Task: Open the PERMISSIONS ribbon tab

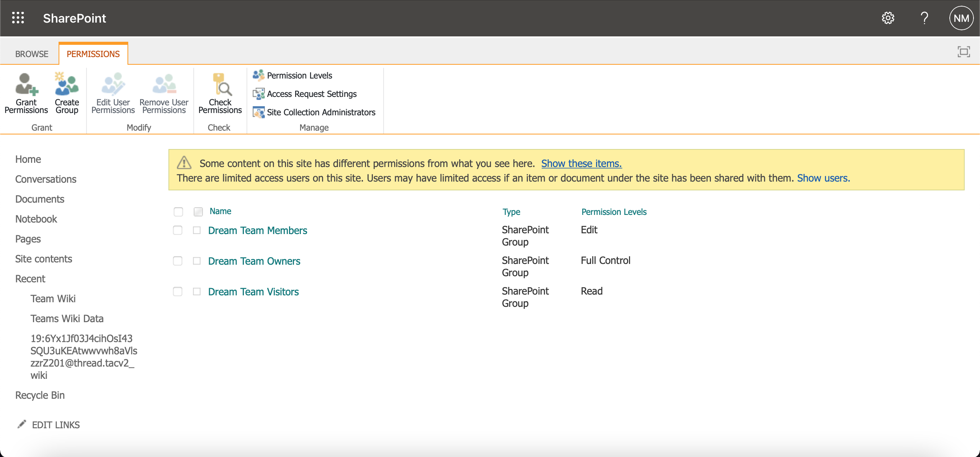Action: 93,54
